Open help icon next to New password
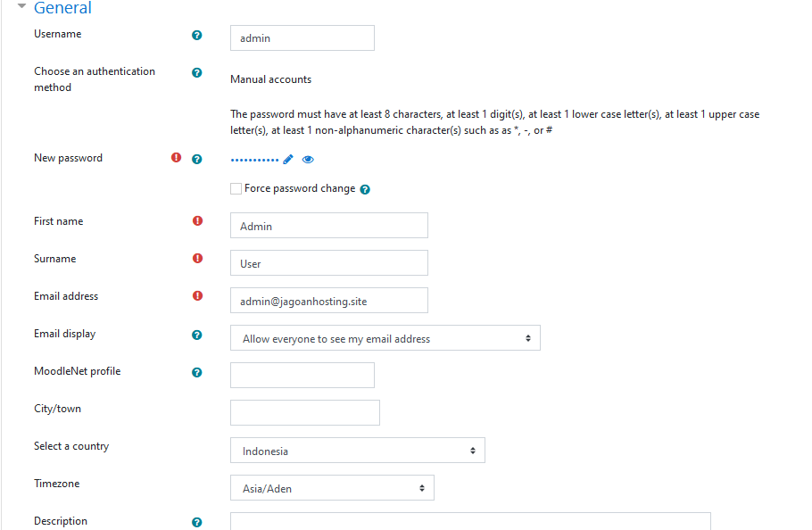This screenshot has width=812, height=530. click(x=197, y=159)
